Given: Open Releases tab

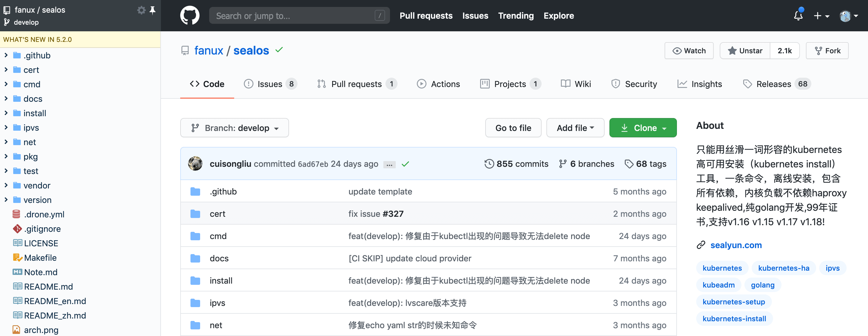Looking at the screenshot, I should [x=776, y=84].
